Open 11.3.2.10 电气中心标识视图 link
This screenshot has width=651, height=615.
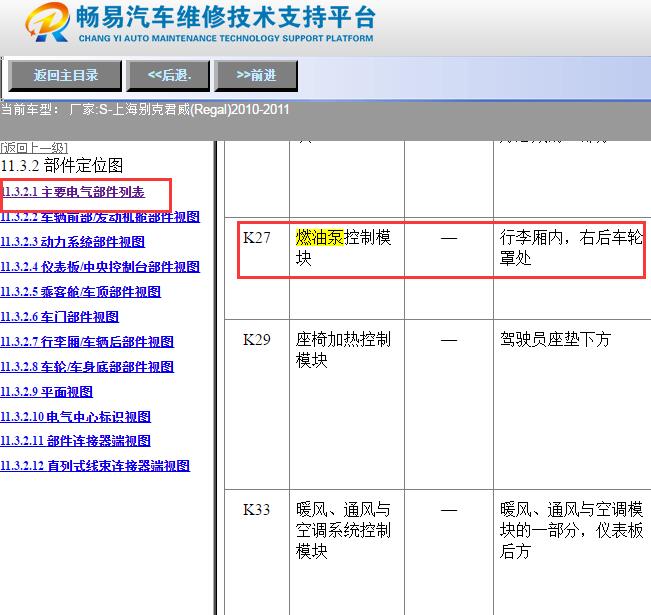tap(76, 417)
